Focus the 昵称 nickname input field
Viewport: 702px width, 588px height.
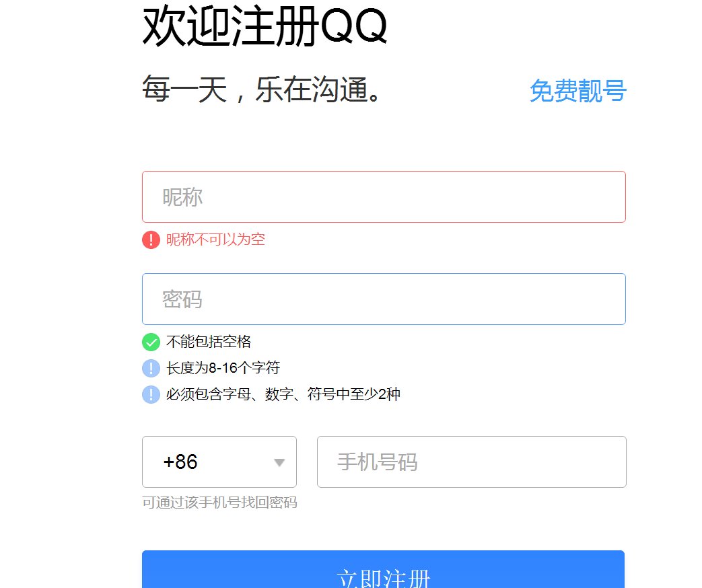(x=383, y=196)
